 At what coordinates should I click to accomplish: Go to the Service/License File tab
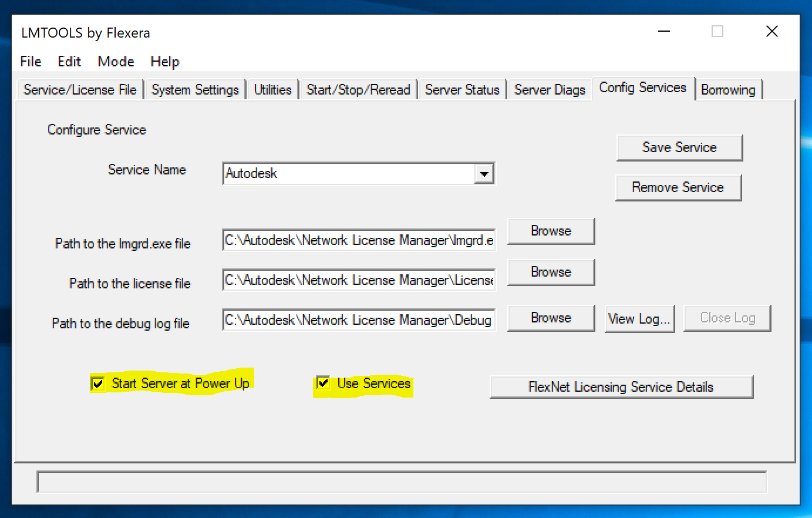(80, 90)
